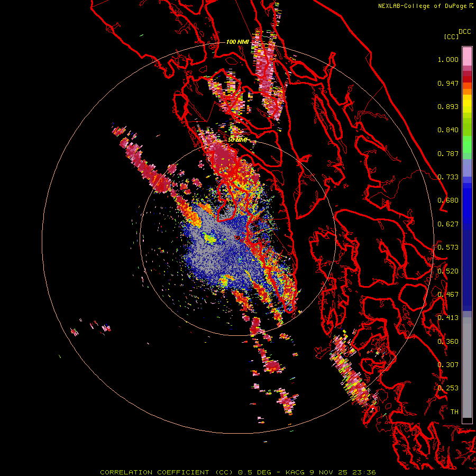Click the 100 NMI range ring label
476x476 pixels.
(237, 42)
